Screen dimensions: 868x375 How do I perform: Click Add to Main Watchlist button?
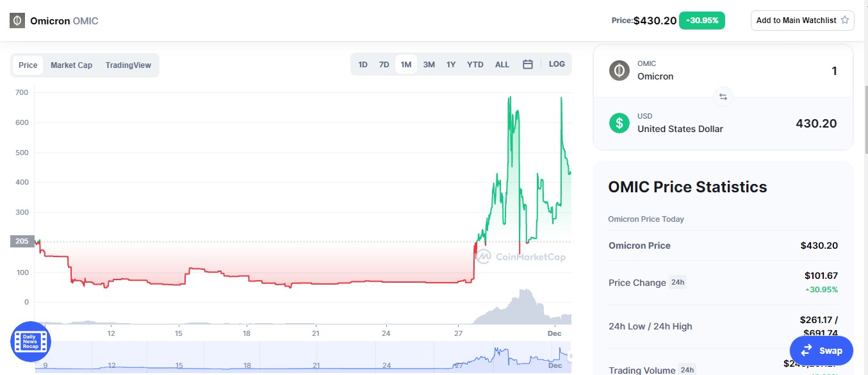pyautogui.click(x=803, y=21)
